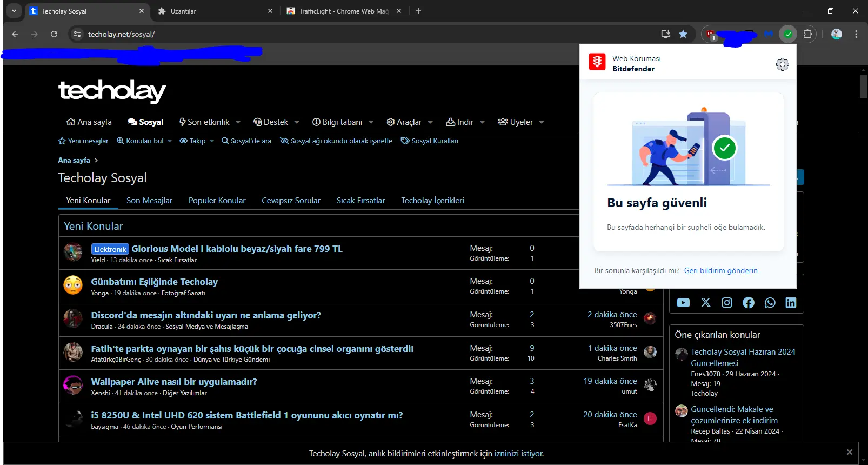
Task: Open Techolay YouTube channel icon
Action: [x=683, y=303]
